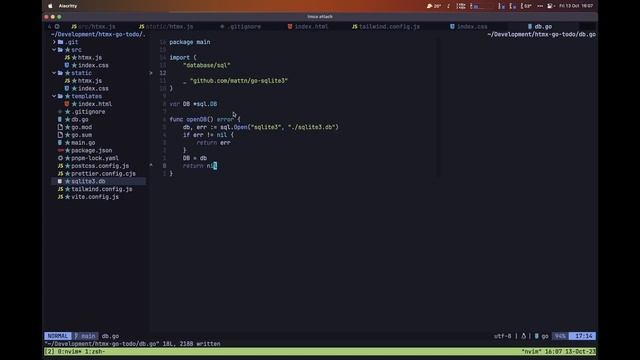Switch to the .gitignore tab
The image size is (640, 360).
tap(240, 27)
